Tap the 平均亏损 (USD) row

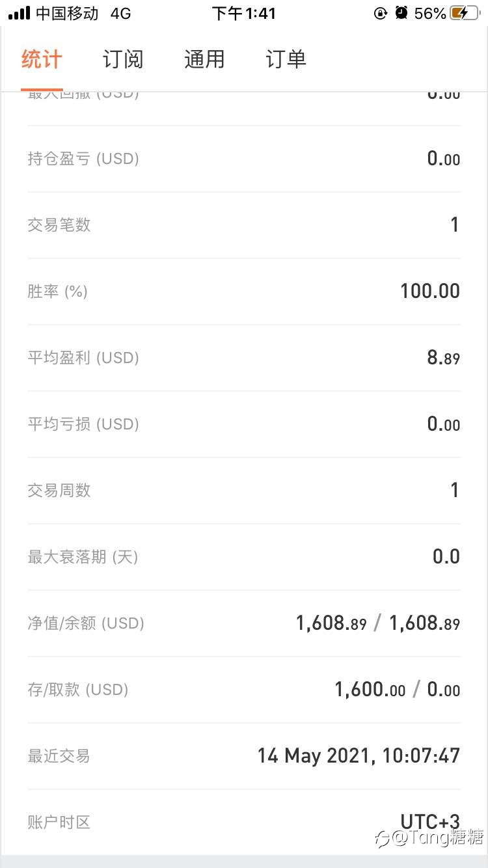244,424
